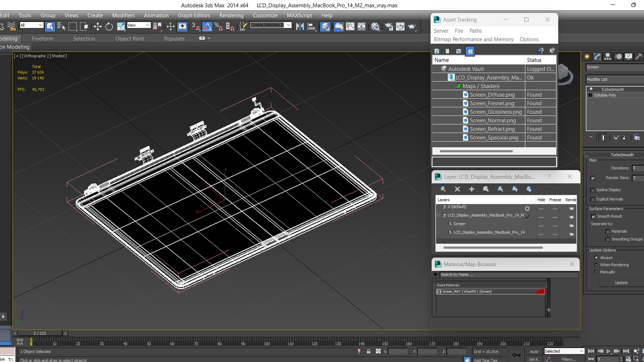Add selected objects to layer plus icon
This screenshot has height=362, width=644.
click(x=472, y=189)
